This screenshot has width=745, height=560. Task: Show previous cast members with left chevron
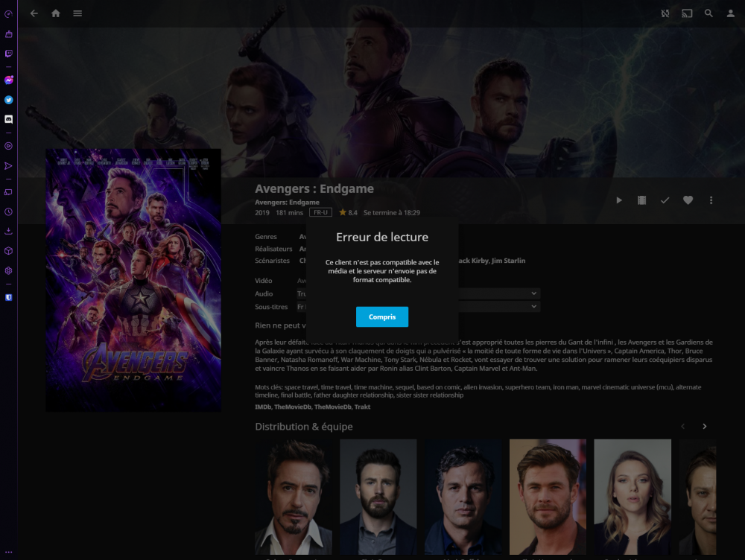click(x=682, y=427)
